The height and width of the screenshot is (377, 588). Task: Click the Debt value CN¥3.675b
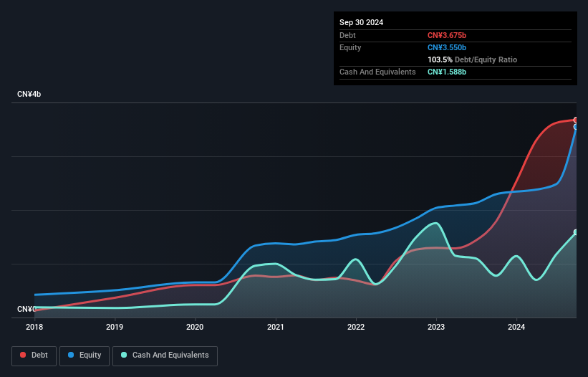coord(447,35)
